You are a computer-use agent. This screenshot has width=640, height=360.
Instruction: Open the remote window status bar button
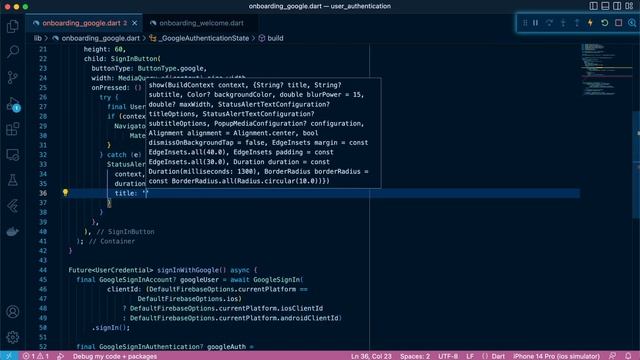click(x=9, y=356)
